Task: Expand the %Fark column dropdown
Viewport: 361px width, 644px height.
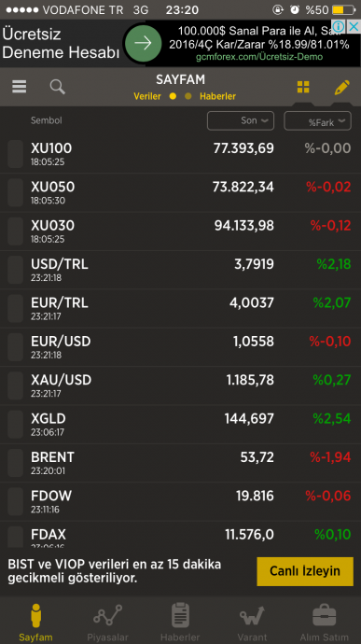Action: tap(317, 120)
